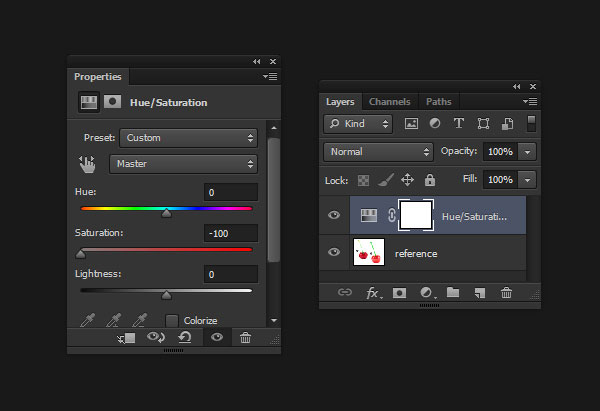Filter layers by smart objects
The height and width of the screenshot is (411, 600).
point(507,124)
